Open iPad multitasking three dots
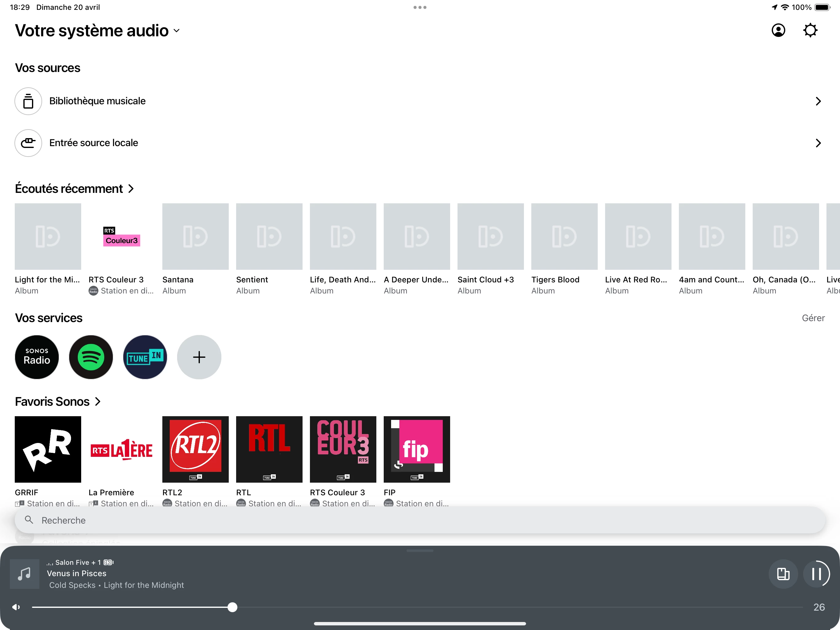The width and height of the screenshot is (840, 630). coord(420,7)
